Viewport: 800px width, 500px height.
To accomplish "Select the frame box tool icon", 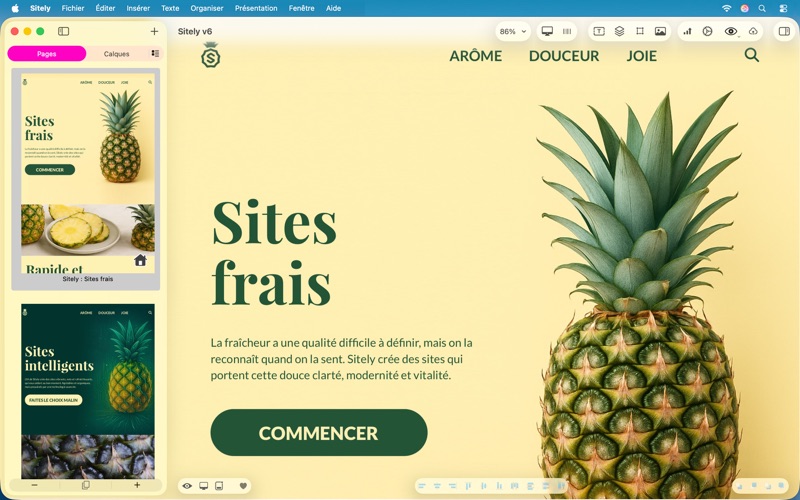I will point(640,31).
